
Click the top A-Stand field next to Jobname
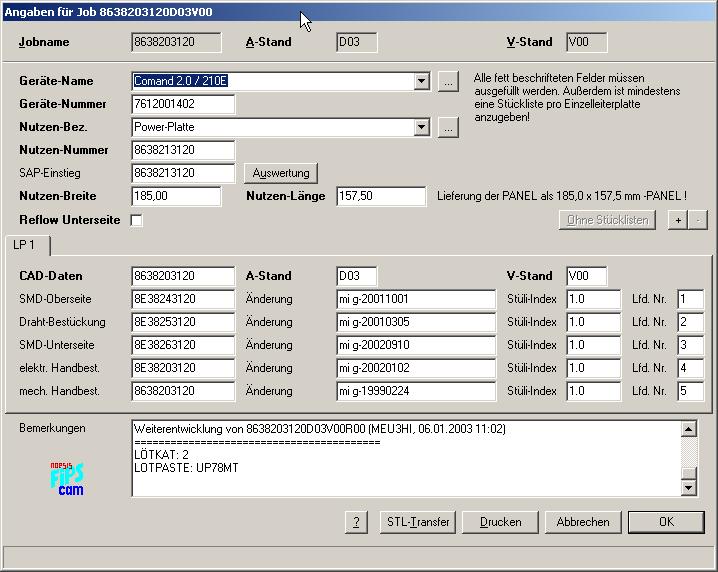tap(356, 42)
